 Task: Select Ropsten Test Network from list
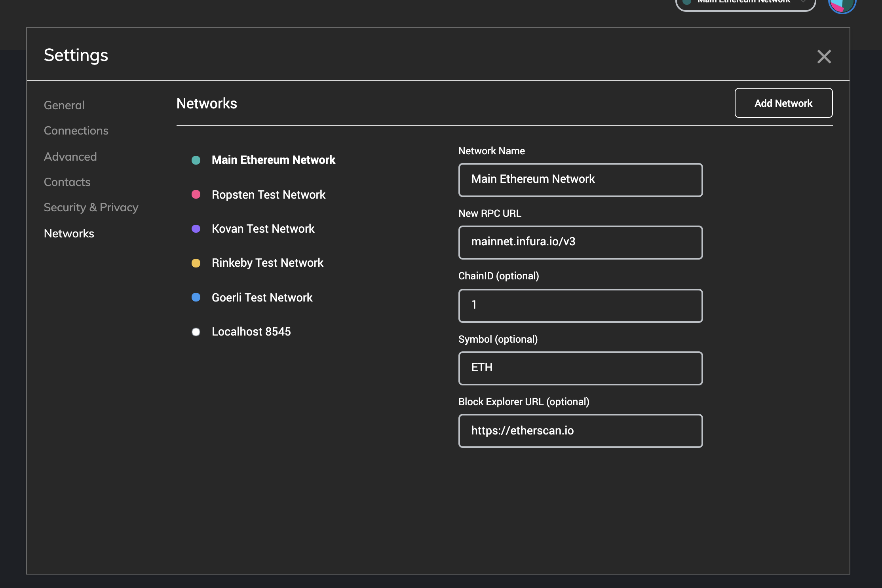pos(268,195)
